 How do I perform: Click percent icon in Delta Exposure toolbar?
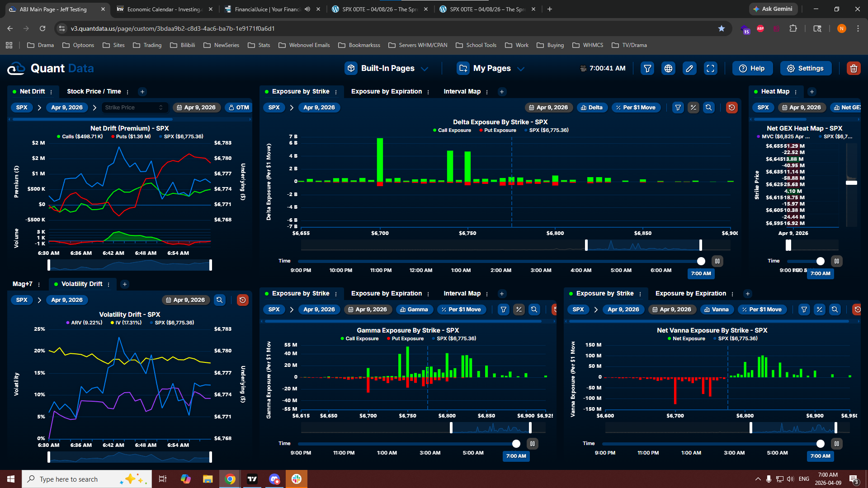[x=693, y=108]
